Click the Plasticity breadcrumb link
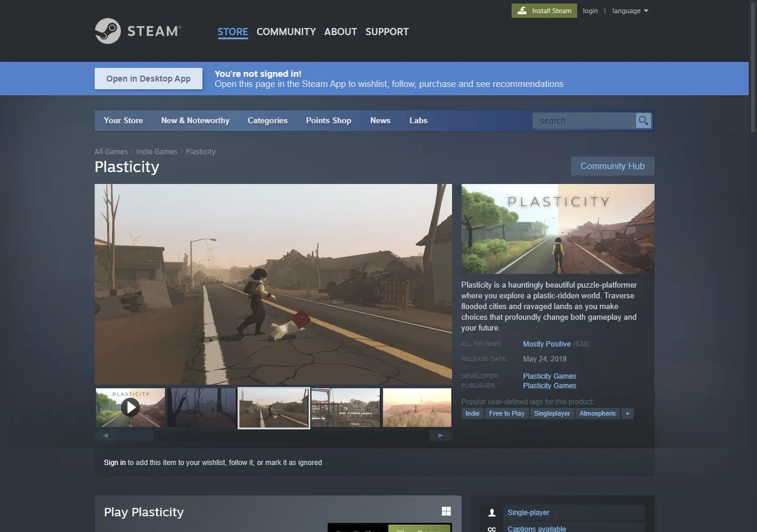The image size is (757, 532). tap(200, 152)
